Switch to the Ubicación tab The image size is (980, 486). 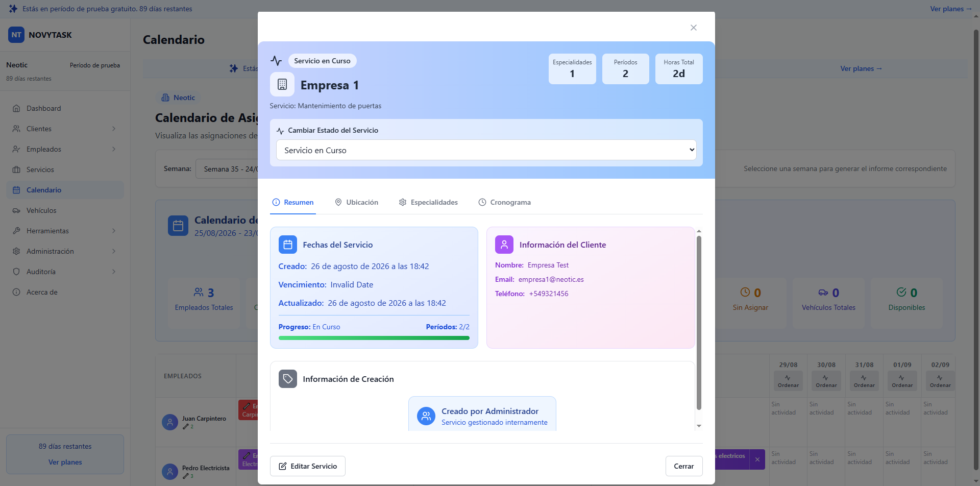[x=356, y=202]
